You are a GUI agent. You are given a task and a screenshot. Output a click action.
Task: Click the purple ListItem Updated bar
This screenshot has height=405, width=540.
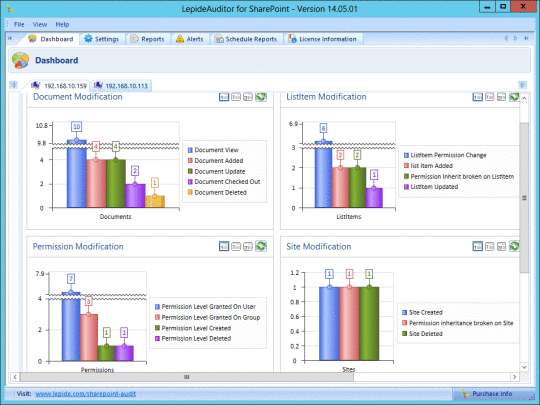point(374,198)
